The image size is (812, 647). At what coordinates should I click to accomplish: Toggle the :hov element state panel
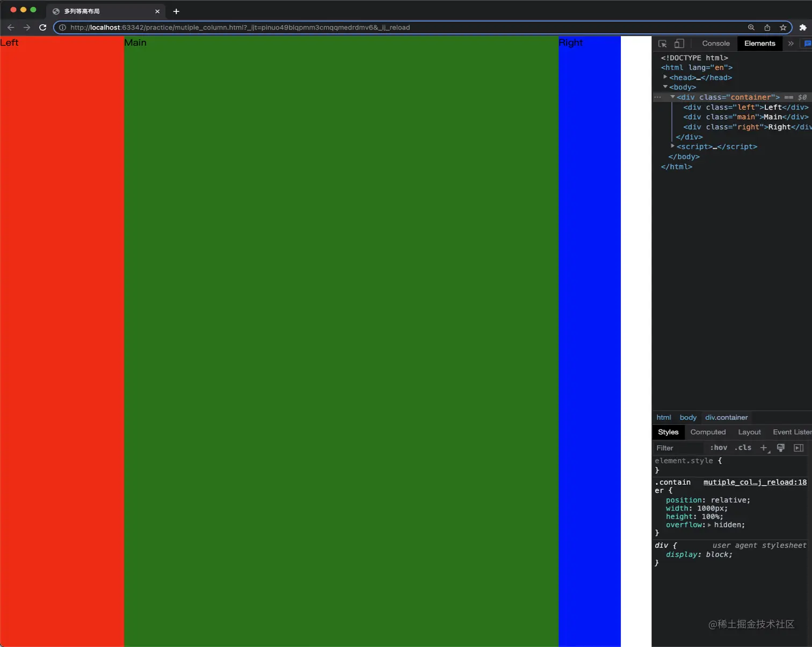tap(719, 448)
